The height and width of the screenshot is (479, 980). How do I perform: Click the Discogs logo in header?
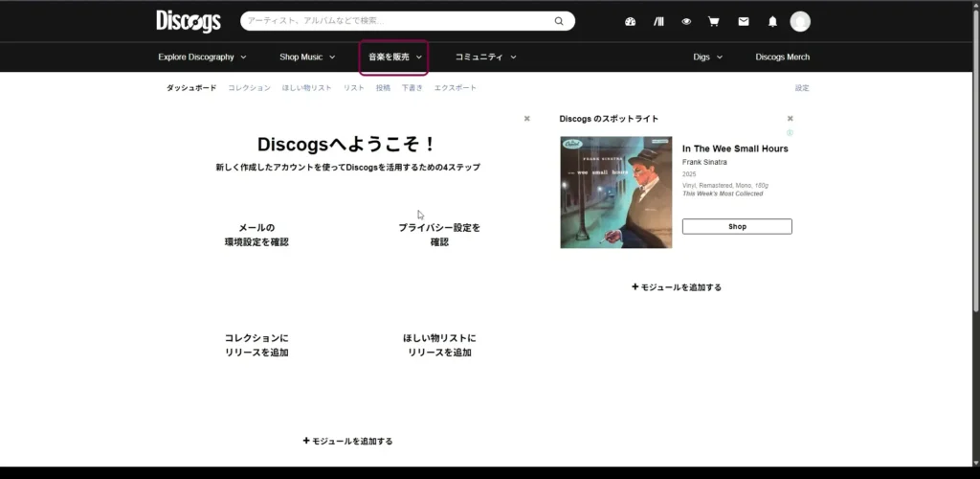[189, 21]
